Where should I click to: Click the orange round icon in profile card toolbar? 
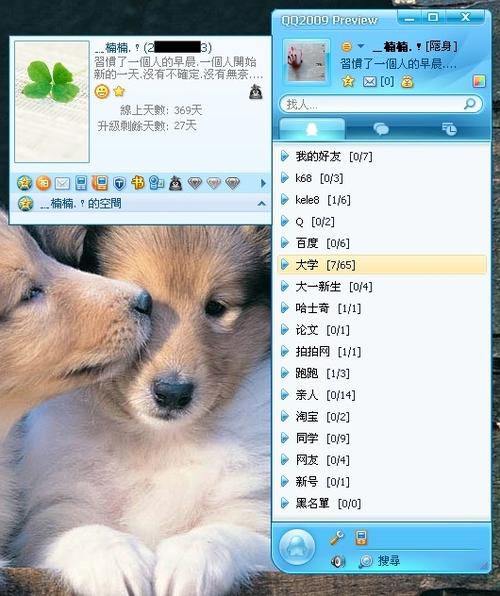point(43,183)
